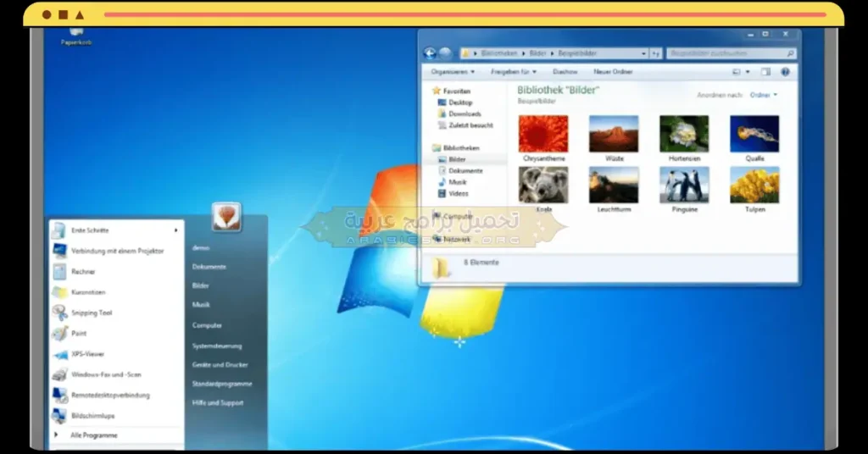Click Beispielbilder in the address breadcrumb
The width and height of the screenshot is (868, 454).
tap(576, 53)
